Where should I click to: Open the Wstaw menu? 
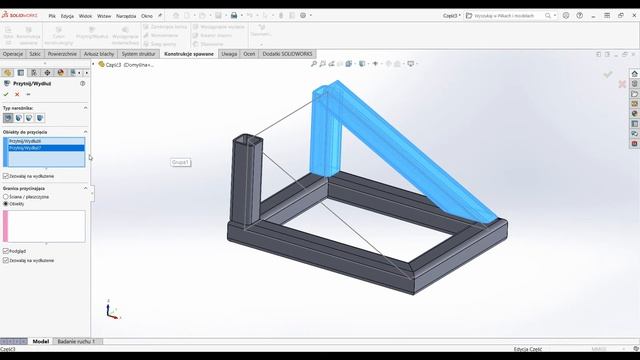(104, 16)
